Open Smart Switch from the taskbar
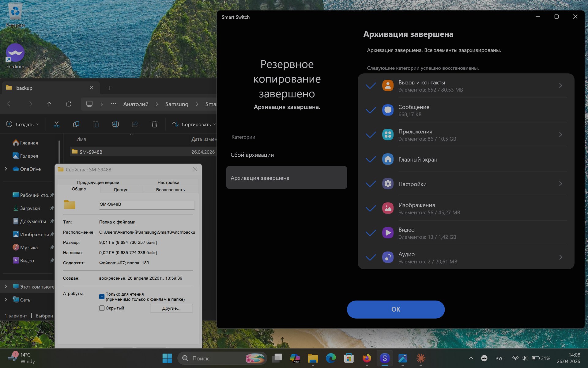This screenshot has width=588, height=368. coord(385,358)
